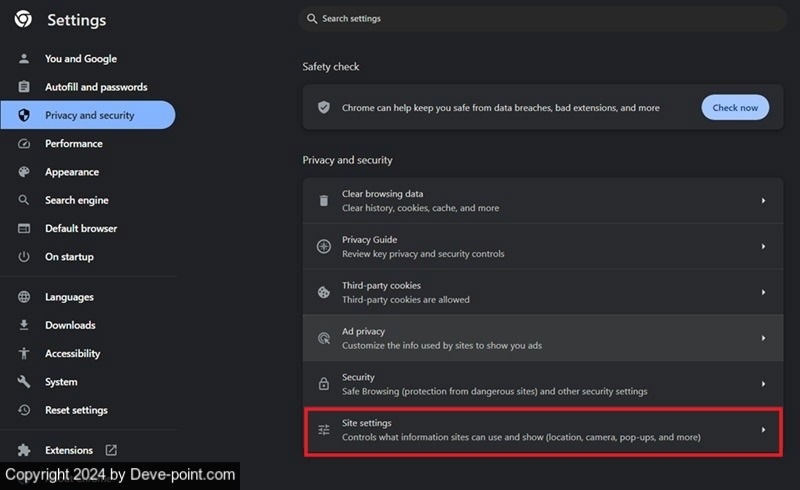Click the Security lock icon
Image resolution: width=800 pixels, height=490 pixels.
[x=323, y=384]
